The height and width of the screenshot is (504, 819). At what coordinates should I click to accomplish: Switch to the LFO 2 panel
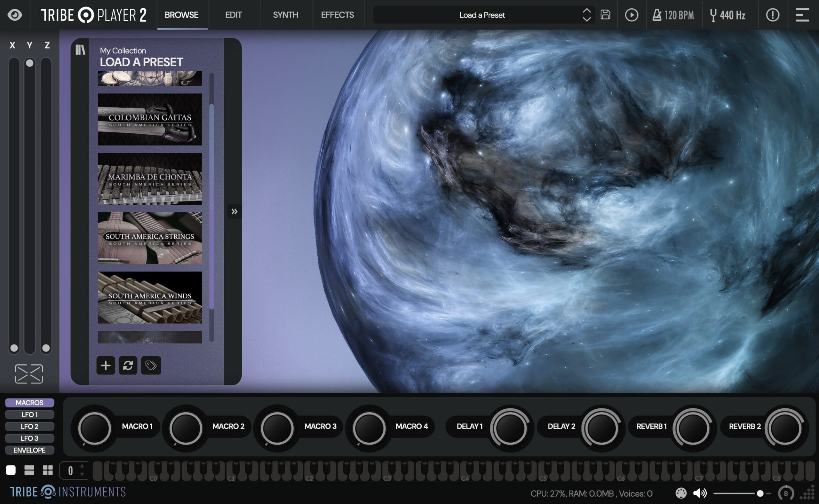(x=29, y=426)
